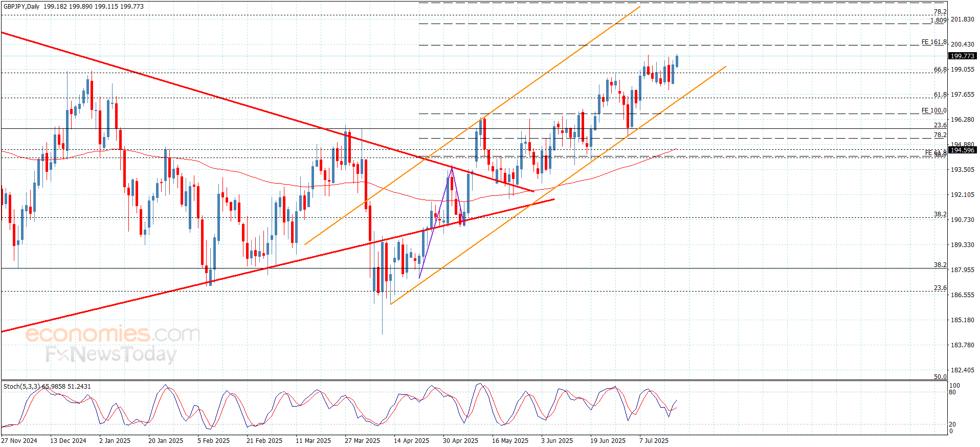Click the 20 level on Stochastic scale

click(x=952, y=424)
